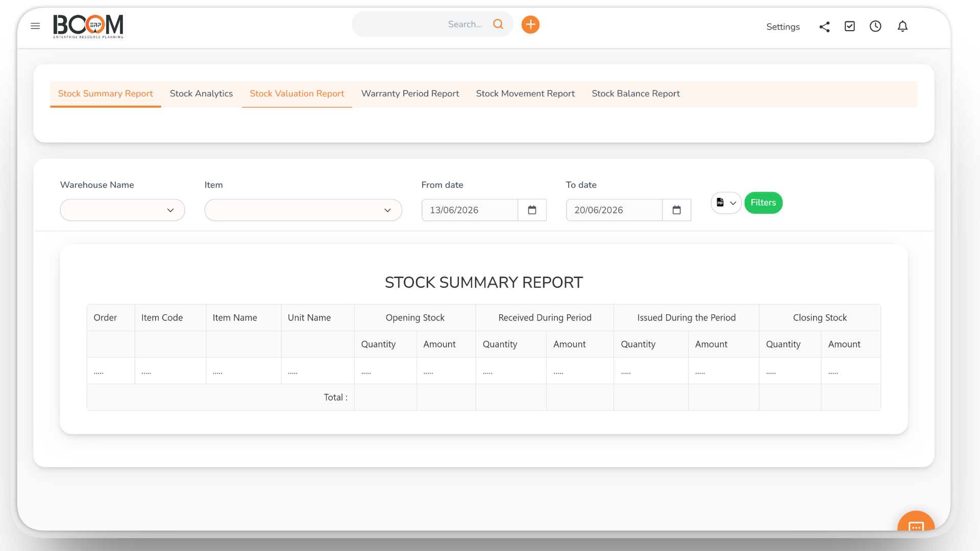Open the hamburger navigation menu
980x551 pixels.
(35, 26)
